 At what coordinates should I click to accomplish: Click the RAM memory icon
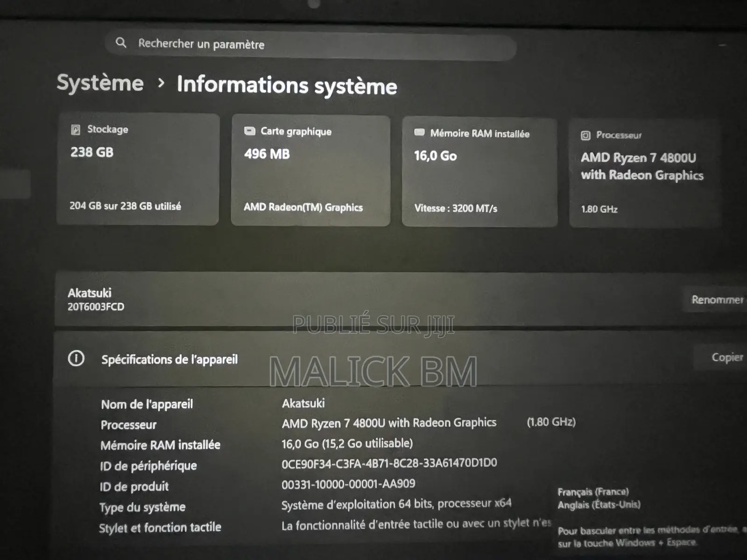419,133
